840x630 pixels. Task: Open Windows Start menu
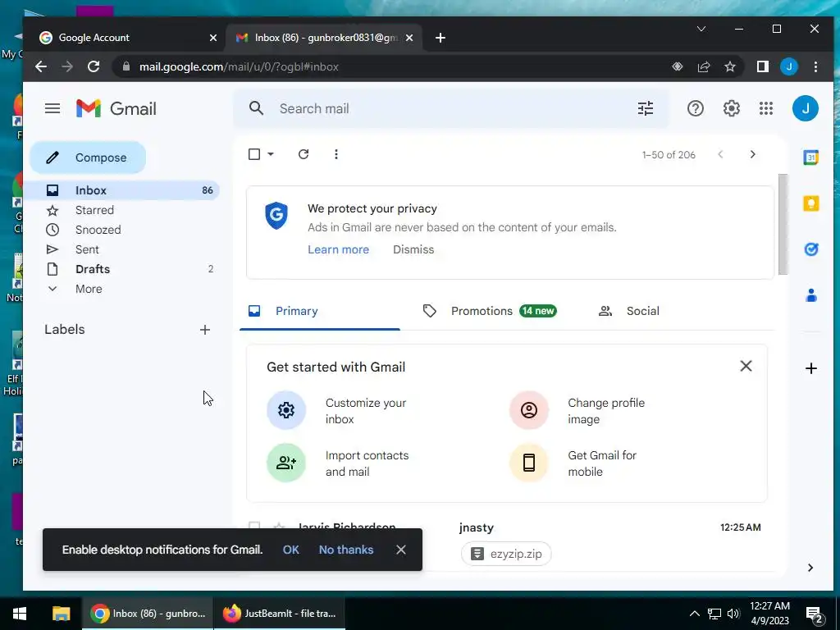point(20,614)
